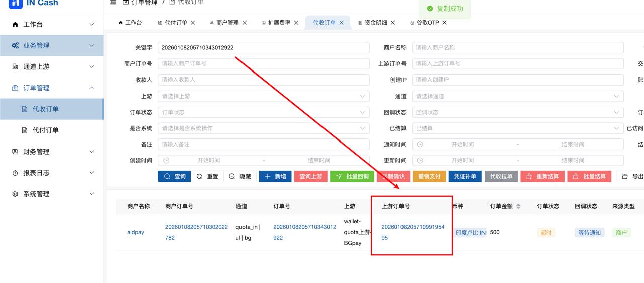Close the 谷歌OTP tab
Screen dimensions: 644x283
point(444,23)
